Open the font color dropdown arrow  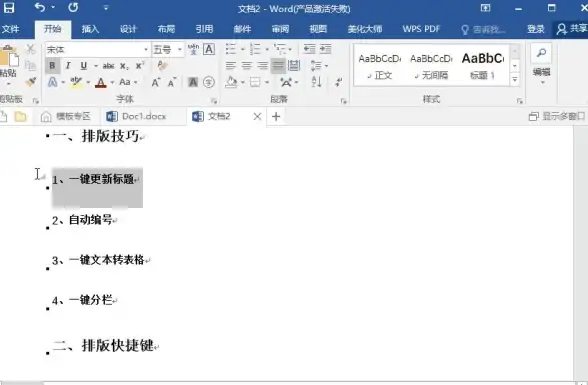tap(112, 82)
